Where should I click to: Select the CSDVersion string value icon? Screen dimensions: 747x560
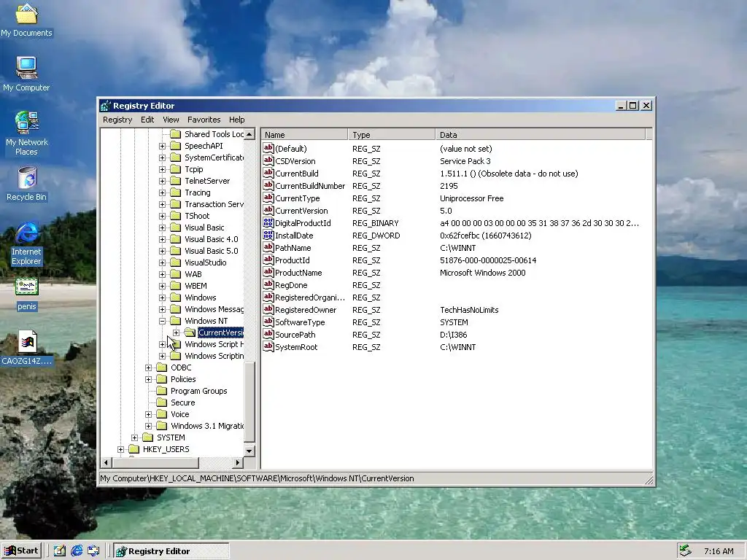[x=268, y=161]
